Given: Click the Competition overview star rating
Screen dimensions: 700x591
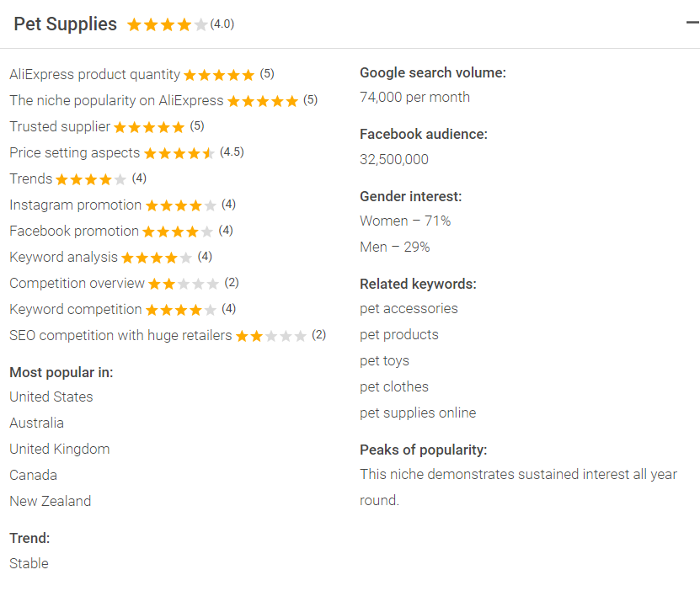Looking at the screenshot, I should coord(184,284).
